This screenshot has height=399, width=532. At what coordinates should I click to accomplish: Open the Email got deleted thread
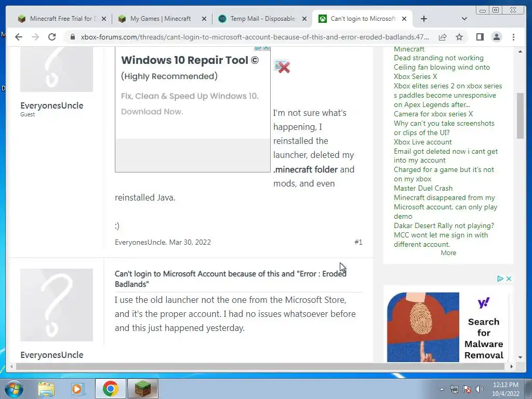pos(446,156)
